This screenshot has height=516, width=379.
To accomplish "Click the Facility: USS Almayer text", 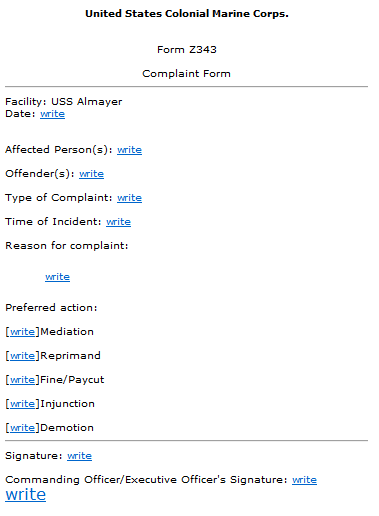I will [64, 102].
